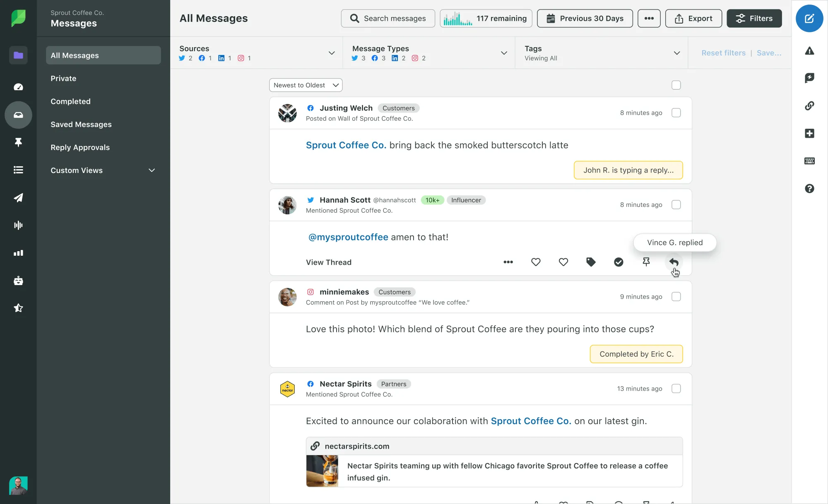Click the Influencer tag on Hannah Scott
This screenshot has height=504, width=828.
pyautogui.click(x=466, y=200)
